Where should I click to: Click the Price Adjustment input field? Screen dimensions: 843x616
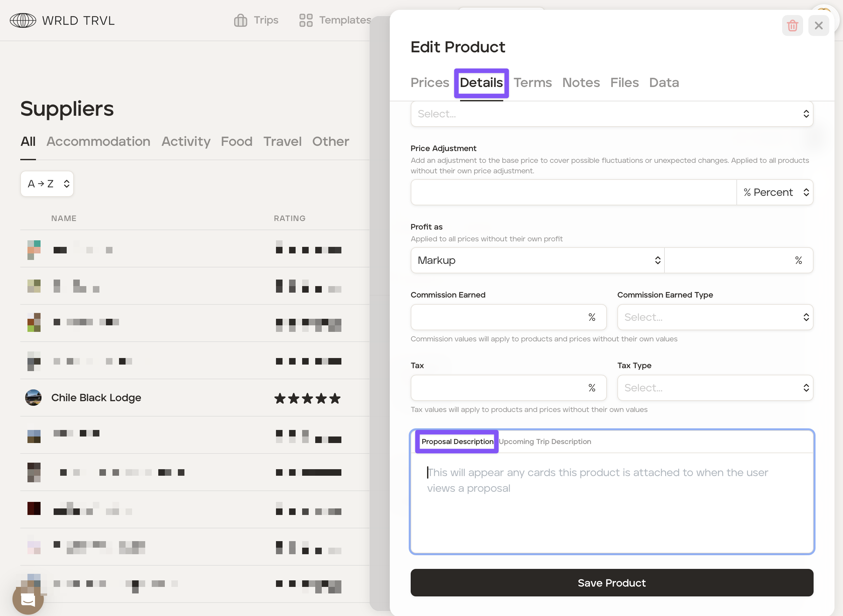pos(573,192)
